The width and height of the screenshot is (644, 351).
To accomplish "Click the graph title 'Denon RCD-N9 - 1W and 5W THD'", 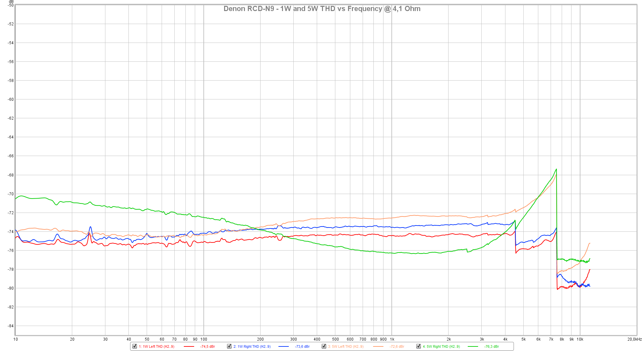I will (279, 9).
